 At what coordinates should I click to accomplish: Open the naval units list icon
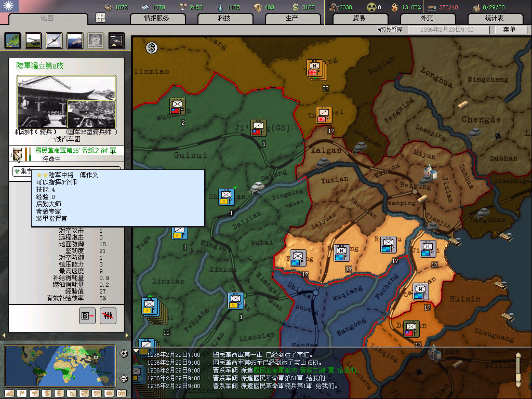click(x=75, y=41)
